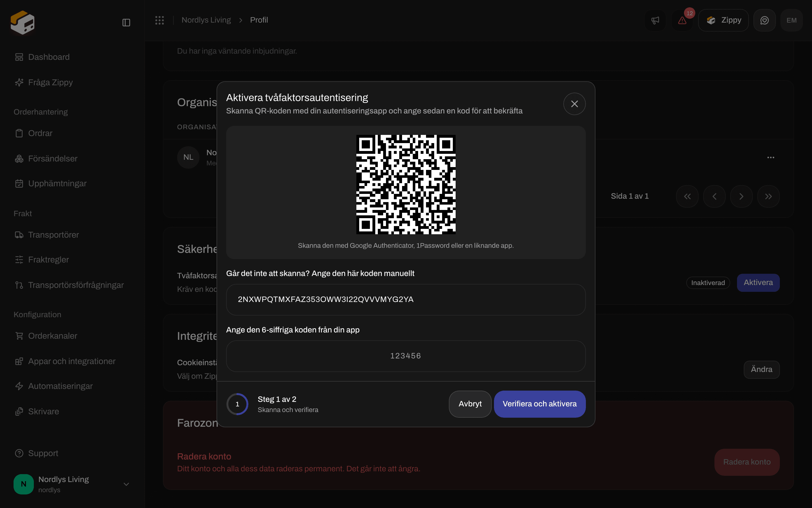Go to first page of organizations
812x508 pixels.
(x=687, y=196)
